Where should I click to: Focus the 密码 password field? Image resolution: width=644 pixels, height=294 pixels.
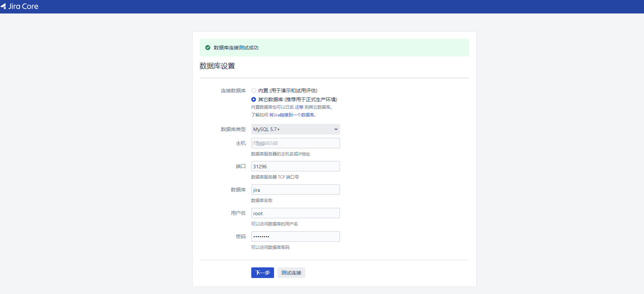[x=295, y=236]
